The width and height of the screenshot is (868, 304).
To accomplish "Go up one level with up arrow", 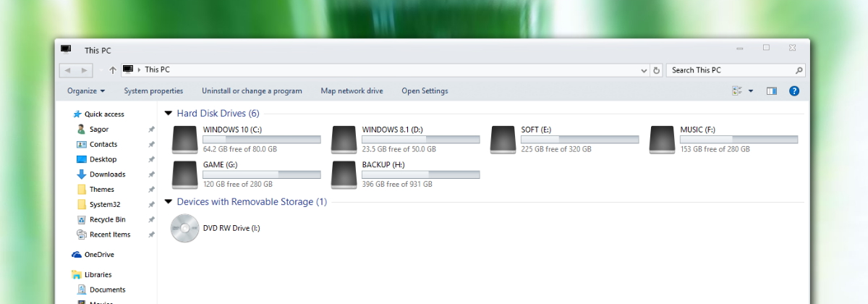I will [x=112, y=70].
